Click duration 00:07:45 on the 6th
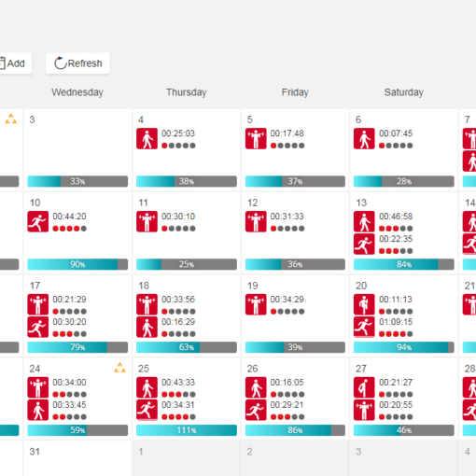 tap(396, 133)
